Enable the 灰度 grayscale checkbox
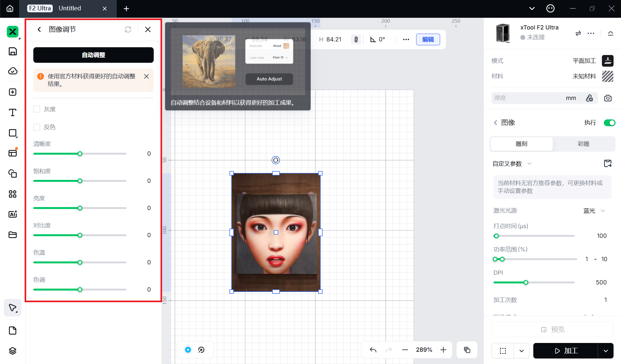 point(37,109)
